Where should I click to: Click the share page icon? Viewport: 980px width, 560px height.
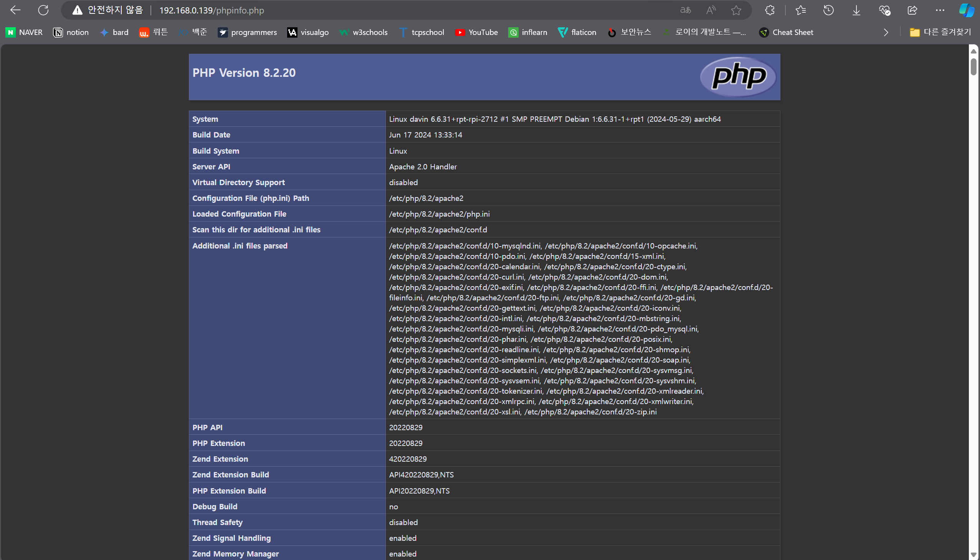coord(912,10)
